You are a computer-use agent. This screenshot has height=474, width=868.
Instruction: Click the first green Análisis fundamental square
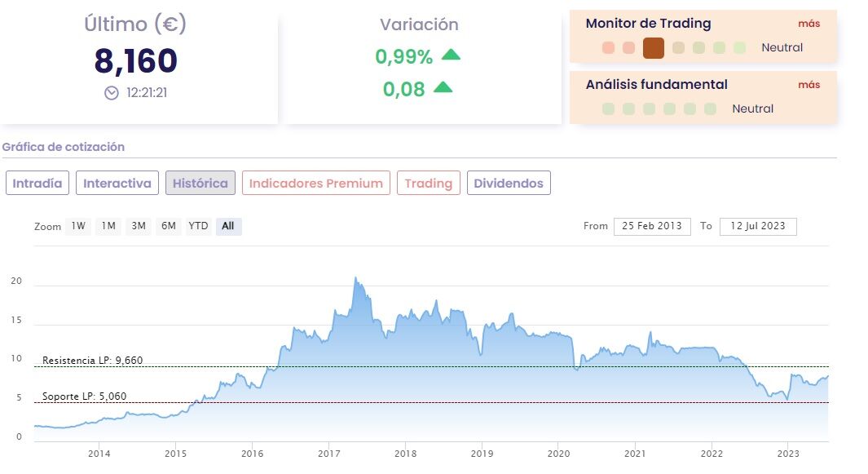click(608, 109)
